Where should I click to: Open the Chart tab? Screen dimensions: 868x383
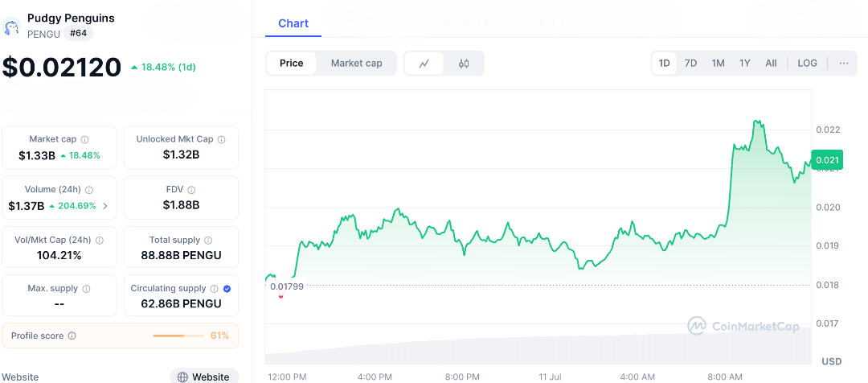pyautogui.click(x=293, y=23)
